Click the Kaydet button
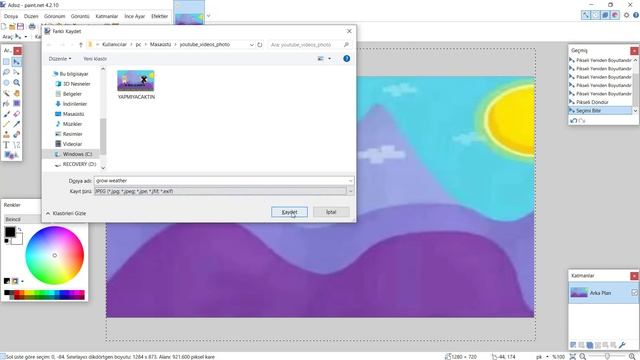 tap(289, 212)
